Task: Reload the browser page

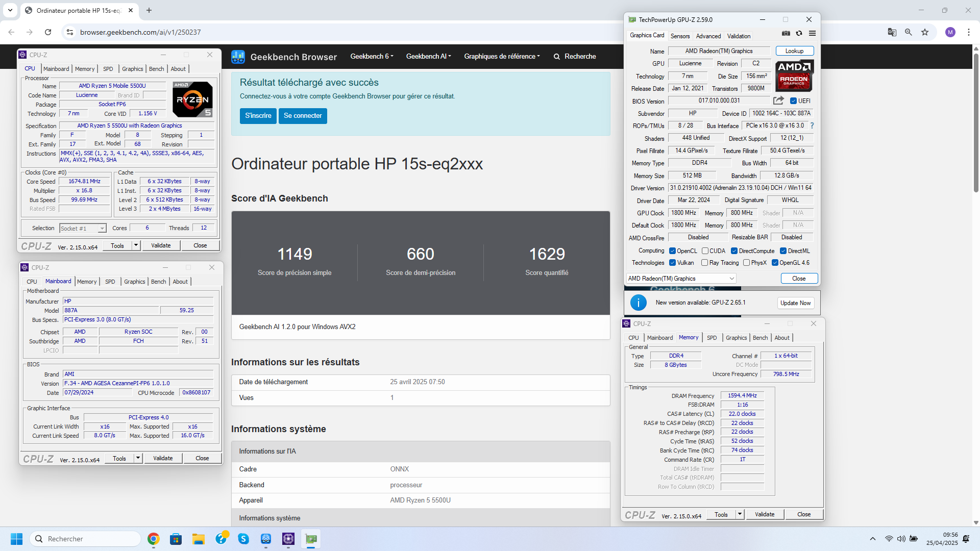Action: tap(48, 32)
